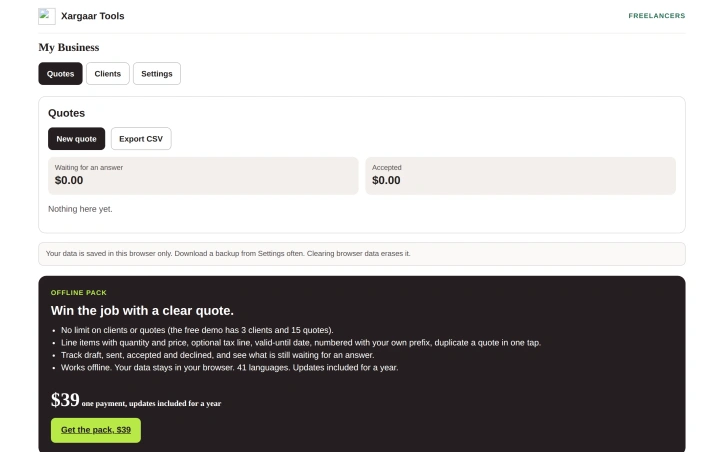724x452 pixels.
Task: Click the browser-only data backup notice
Action: tap(362, 253)
